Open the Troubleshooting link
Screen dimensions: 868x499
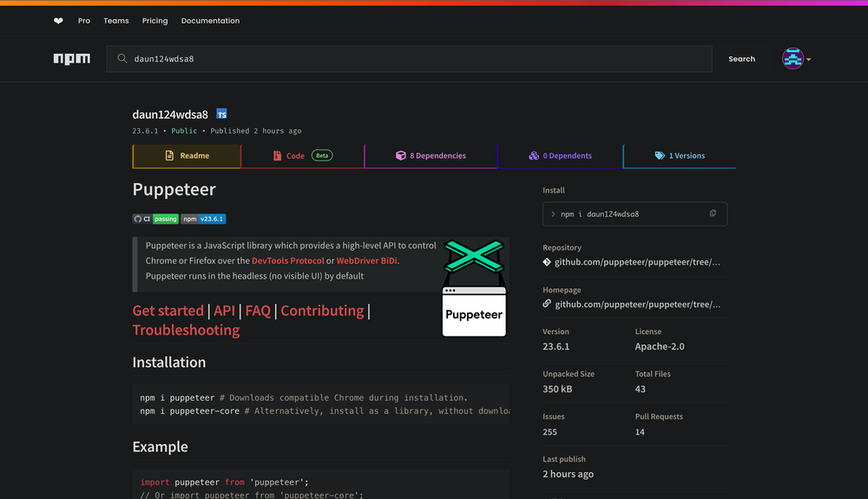click(186, 331)
